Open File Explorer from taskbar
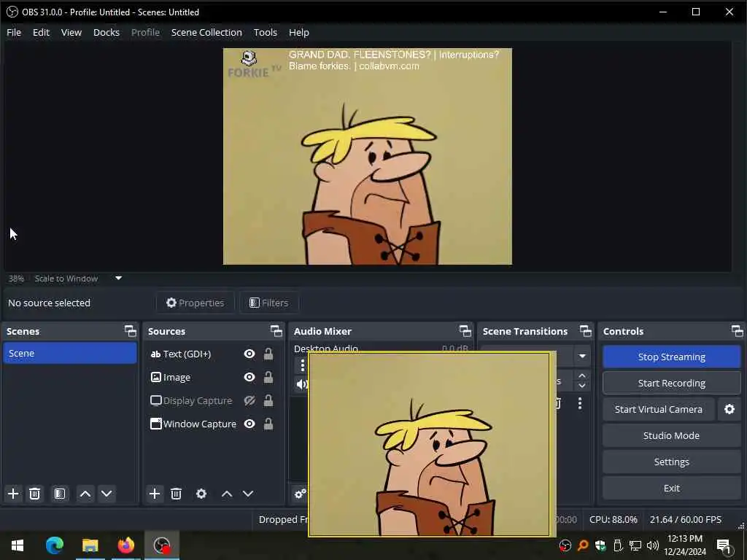 (x=90, y=545)
